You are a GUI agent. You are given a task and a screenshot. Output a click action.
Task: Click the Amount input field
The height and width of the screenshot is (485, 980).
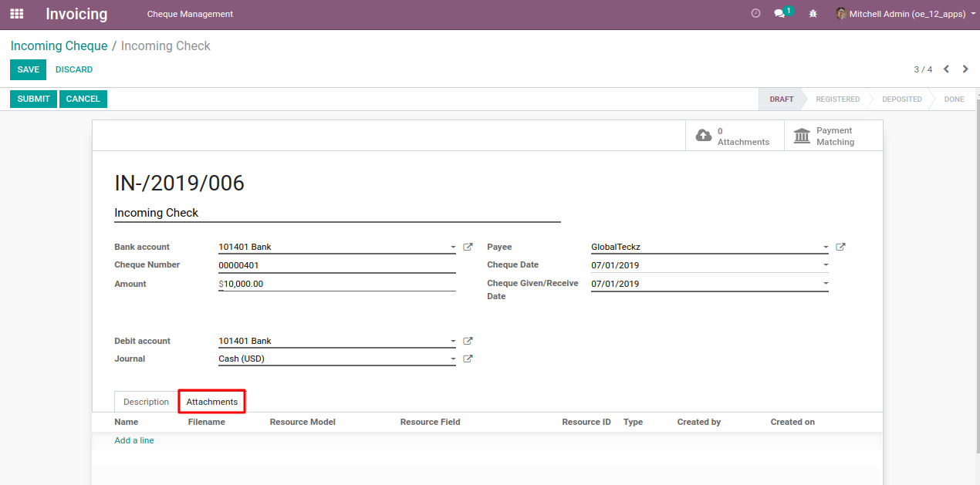pos(337,284)
